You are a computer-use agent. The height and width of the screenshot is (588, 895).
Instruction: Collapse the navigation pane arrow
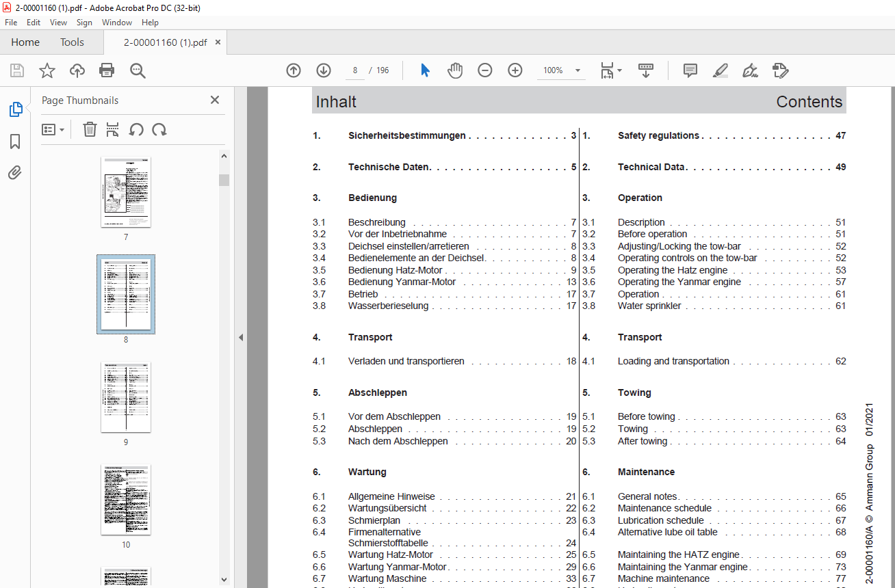point(240,338)
